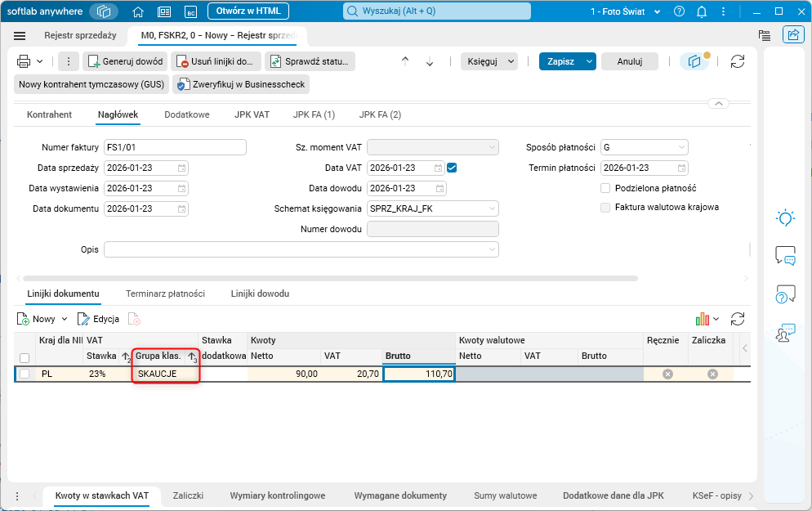Open the JPK FA (2) tab
The height and width of the screenshot is (511, 812).
click(x=380, y=114)
